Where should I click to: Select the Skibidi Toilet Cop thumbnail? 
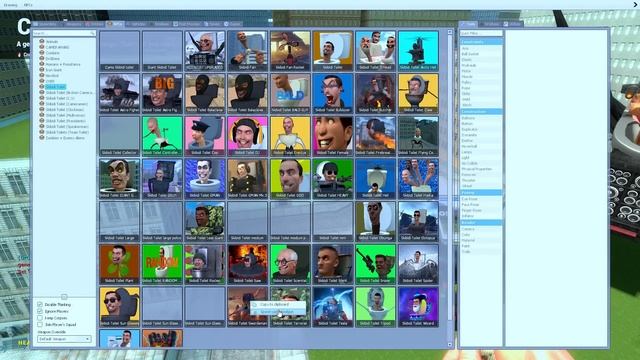(x=205, y=136)
